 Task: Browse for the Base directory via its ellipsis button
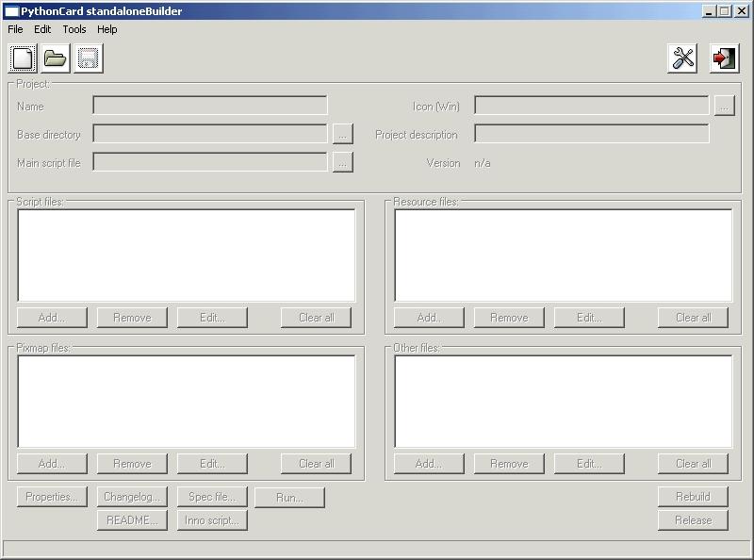(343, 134)
